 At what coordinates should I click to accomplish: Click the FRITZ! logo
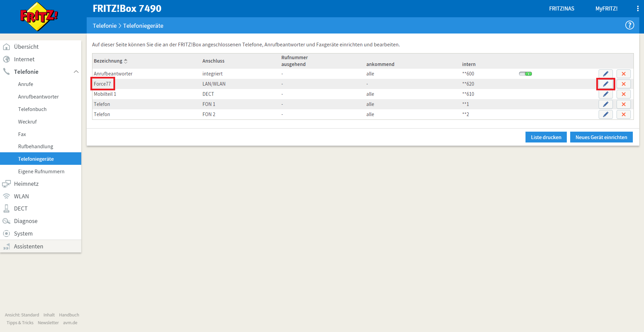(x=39, y=16)
